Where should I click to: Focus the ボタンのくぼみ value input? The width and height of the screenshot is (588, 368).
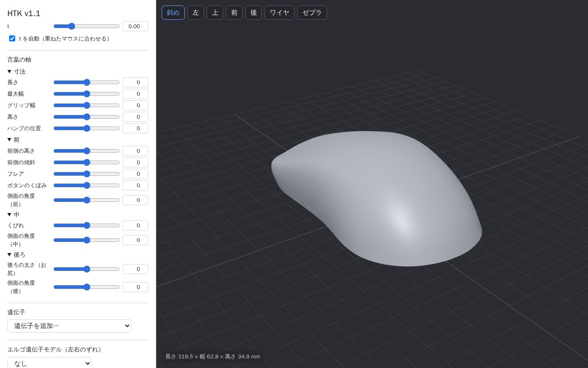(x=136, y=185)
